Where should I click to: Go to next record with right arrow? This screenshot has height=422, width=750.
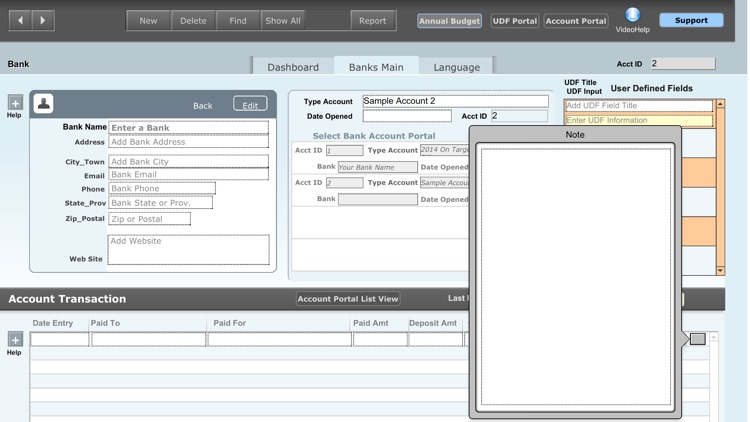coord(43,21)
